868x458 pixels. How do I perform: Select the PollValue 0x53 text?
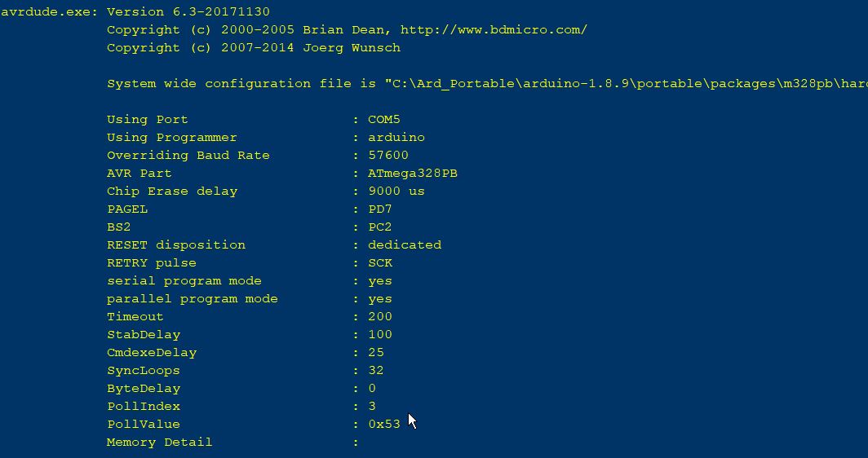click(x=383, y=425)
